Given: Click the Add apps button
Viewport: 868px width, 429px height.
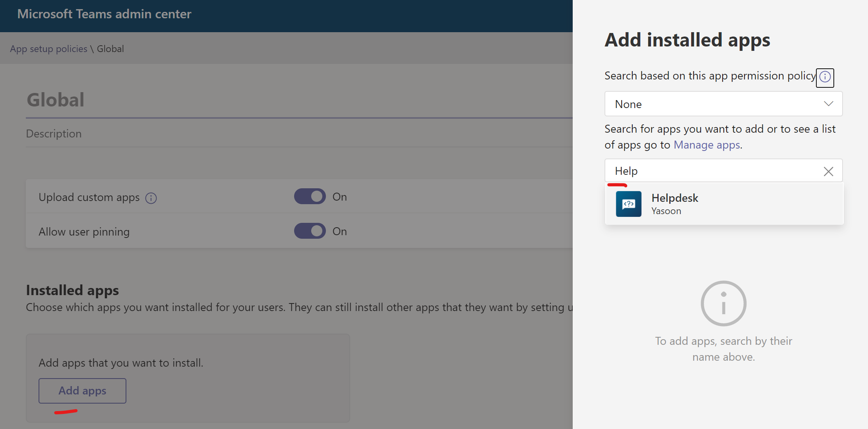Looking at the screenshot, I should coord(82,391).
